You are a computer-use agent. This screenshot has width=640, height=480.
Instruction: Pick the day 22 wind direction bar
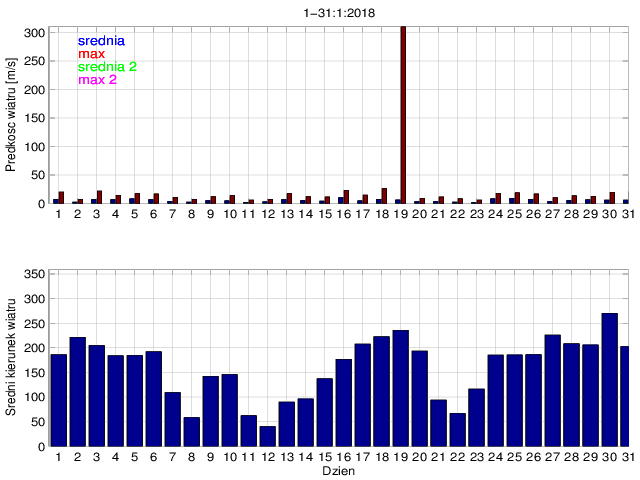click(457, 430)
